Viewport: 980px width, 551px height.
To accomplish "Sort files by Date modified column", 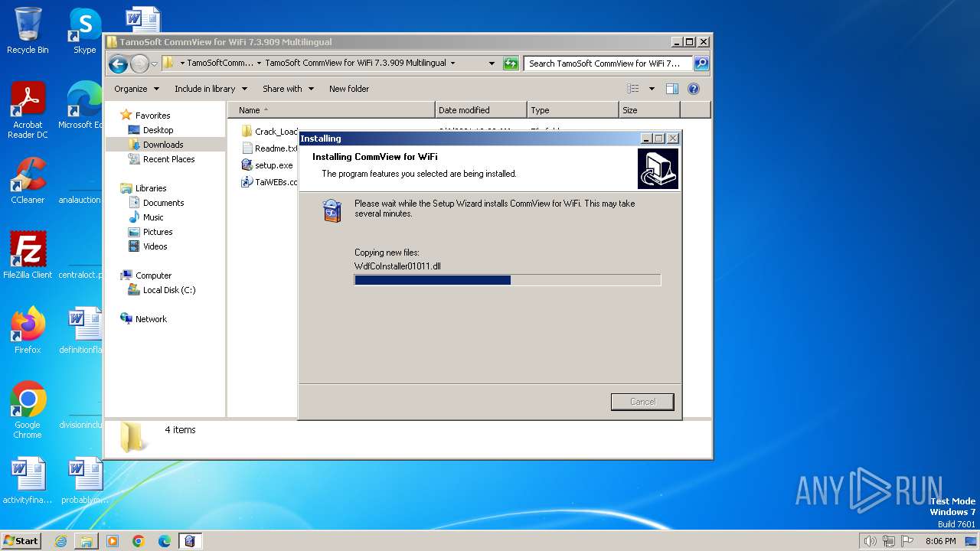I will tap(481, 110).
